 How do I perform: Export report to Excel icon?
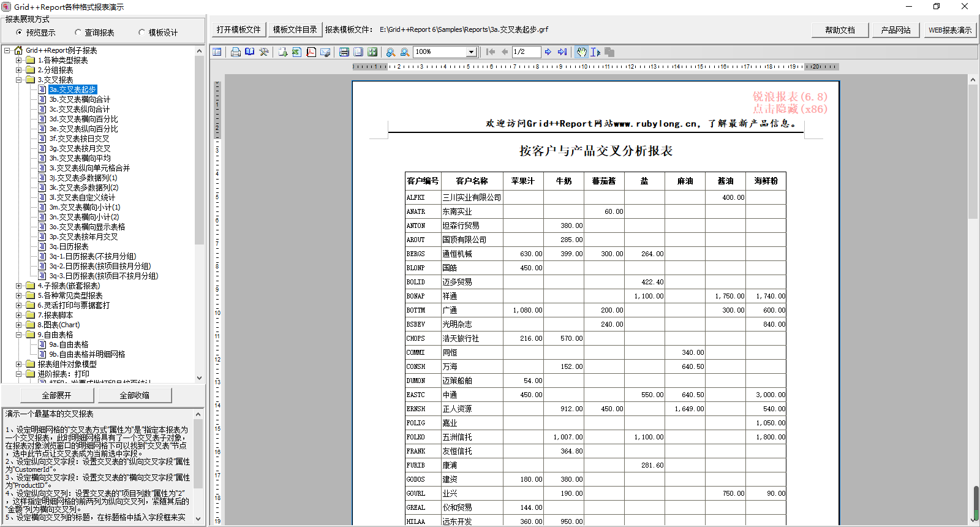pos(296,52)
